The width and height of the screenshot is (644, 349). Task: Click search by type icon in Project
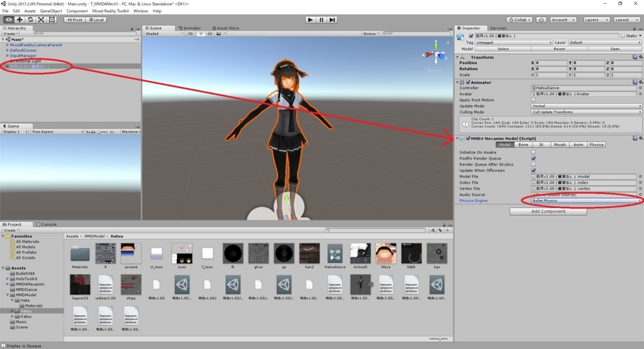pos(433,230)
